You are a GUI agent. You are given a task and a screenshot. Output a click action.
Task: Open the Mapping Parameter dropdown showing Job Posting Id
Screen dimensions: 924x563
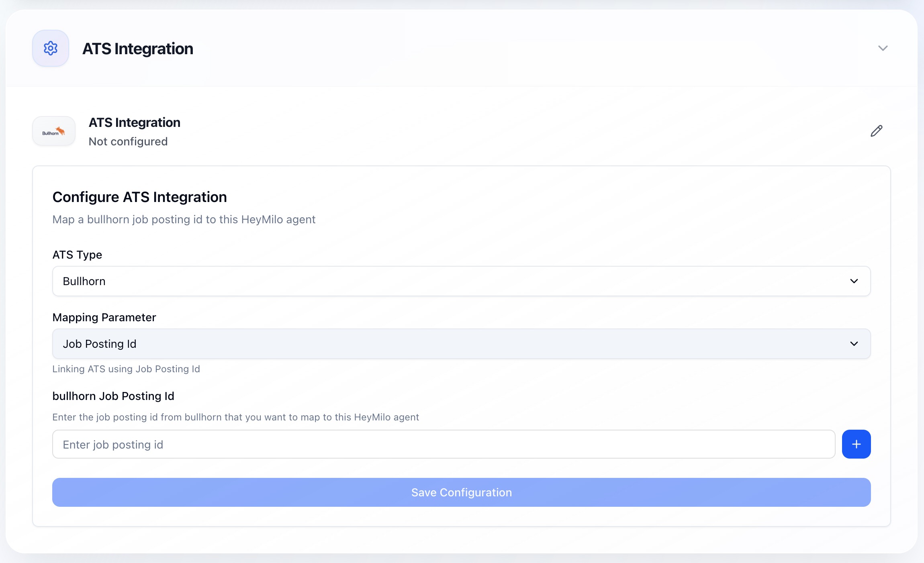point(461,344)
